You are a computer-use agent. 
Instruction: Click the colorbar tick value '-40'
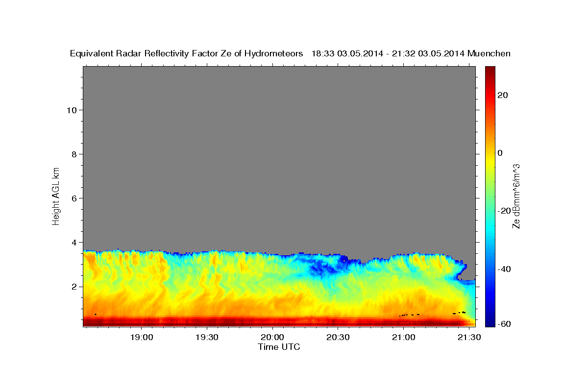pos(504,269)
